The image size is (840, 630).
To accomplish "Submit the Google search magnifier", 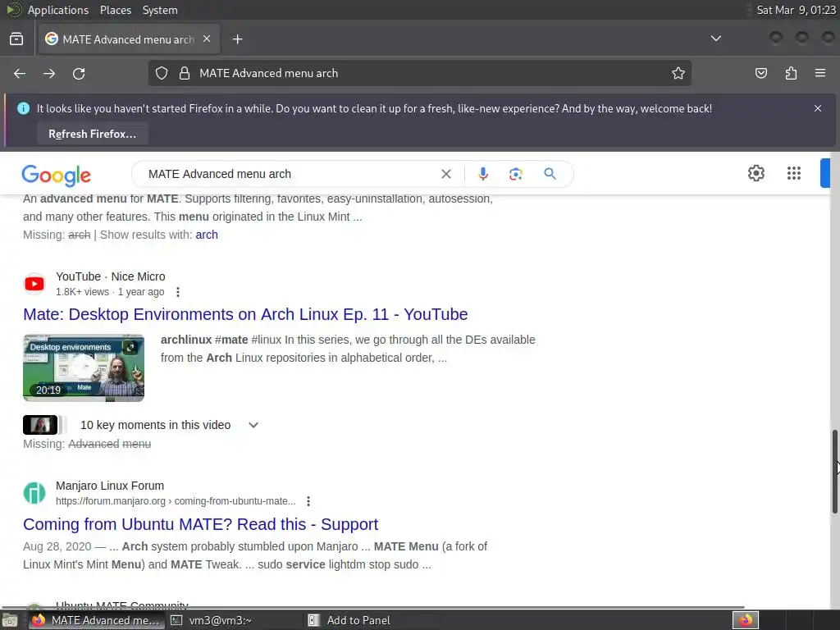I will [550, 174].
